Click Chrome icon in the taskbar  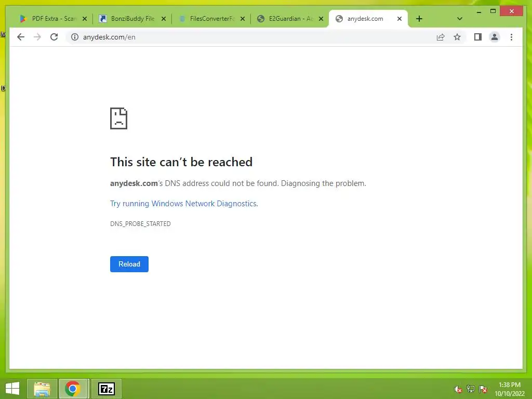click(x=73, y=389)
